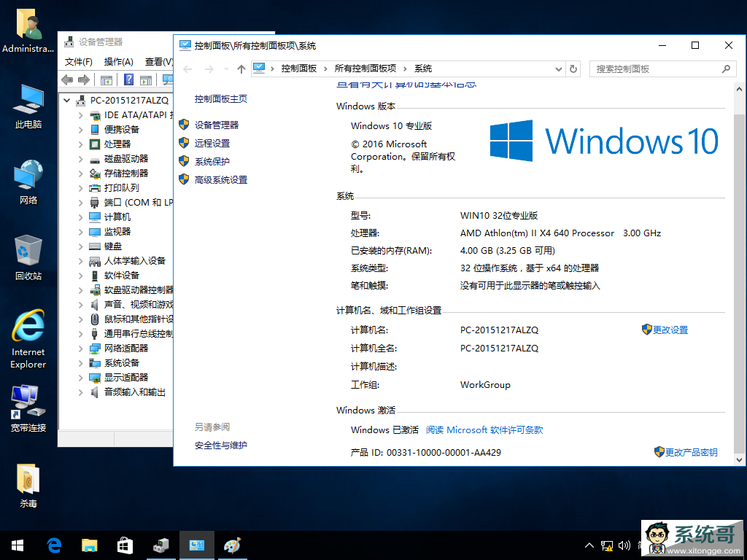Expand the 网络适配器 node
This screenshot has width=747, height=560.
pos(80,349)
